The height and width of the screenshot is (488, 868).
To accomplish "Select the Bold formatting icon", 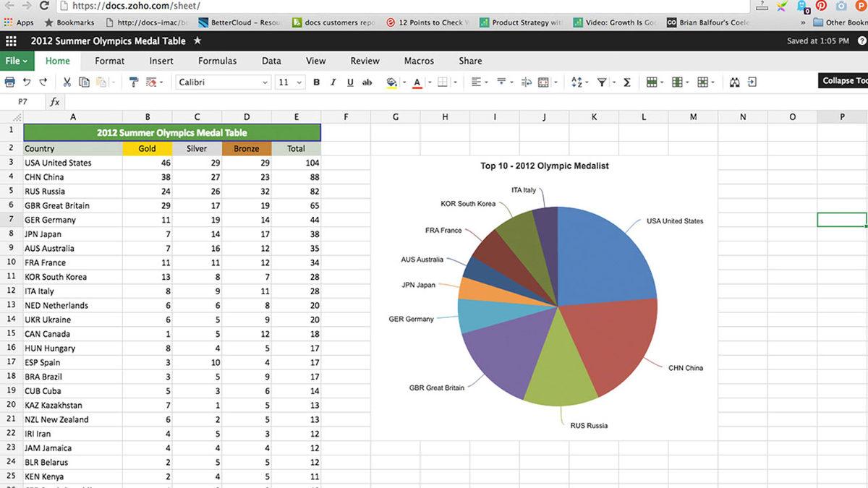I will click(316, 82).
